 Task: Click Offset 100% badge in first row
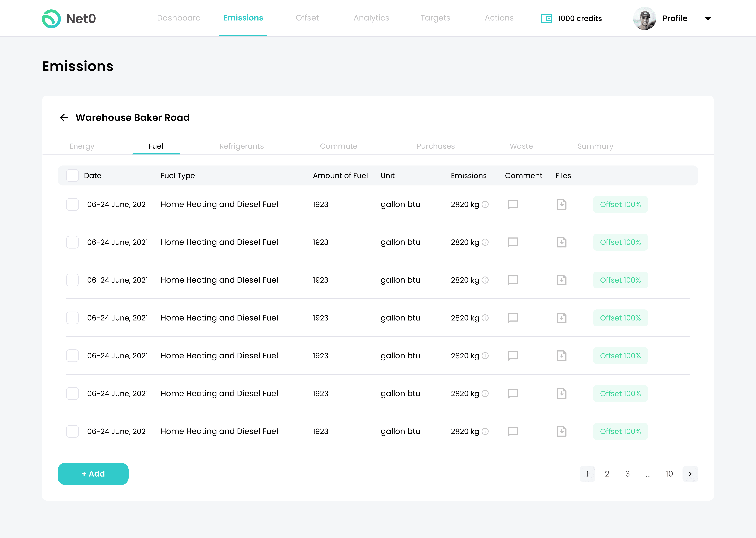click(620, 204)
